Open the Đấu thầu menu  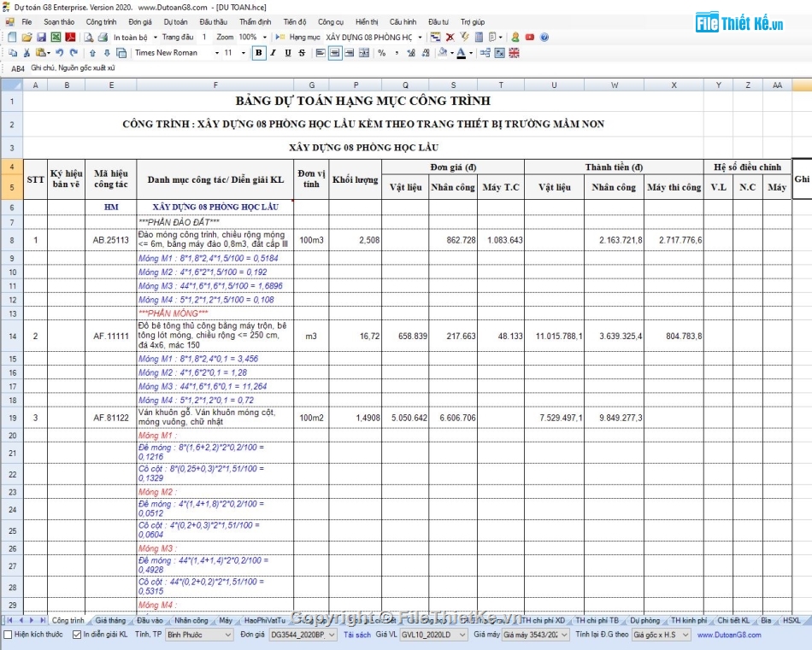[214, 21]
